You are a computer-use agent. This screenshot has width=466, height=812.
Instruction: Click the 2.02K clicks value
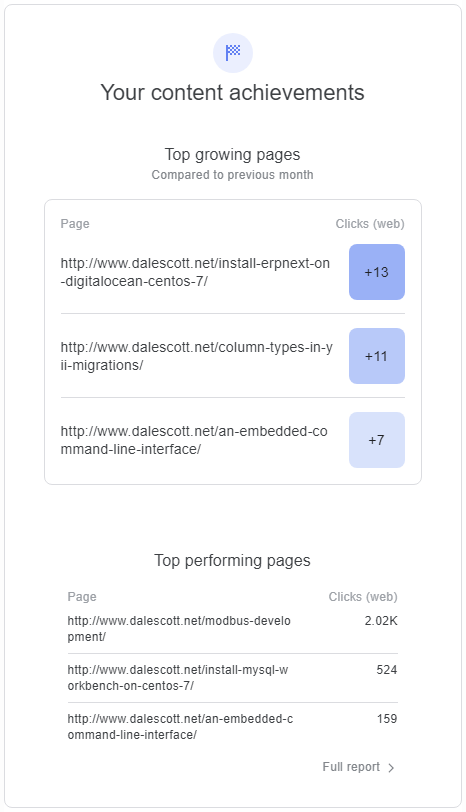pos(381,620)
